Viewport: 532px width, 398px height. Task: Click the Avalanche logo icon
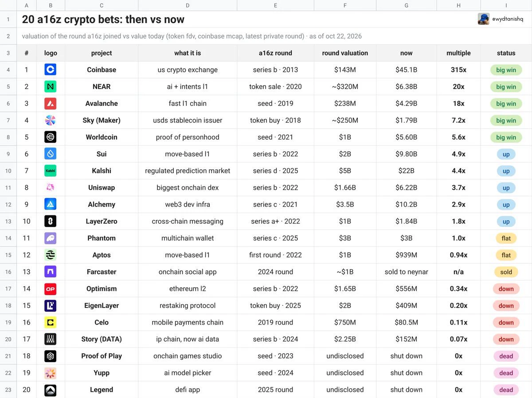pyautogui.click(x=51, y=103)
